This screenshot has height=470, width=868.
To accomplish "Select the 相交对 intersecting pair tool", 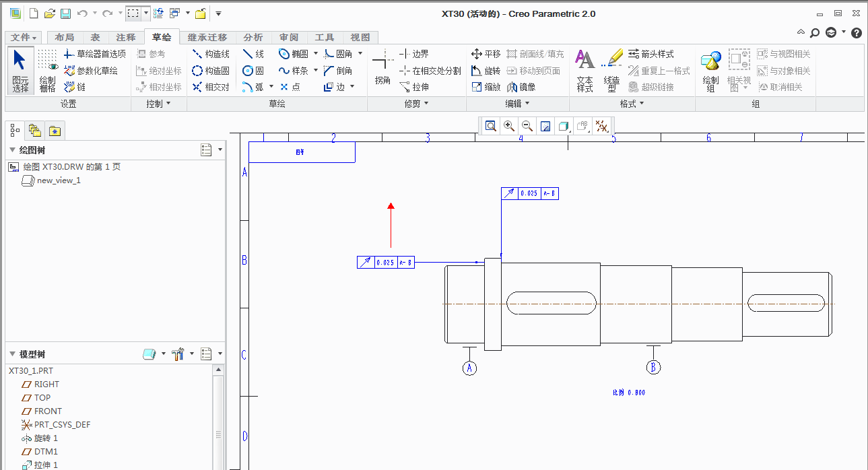I will [x=211, y=87].
